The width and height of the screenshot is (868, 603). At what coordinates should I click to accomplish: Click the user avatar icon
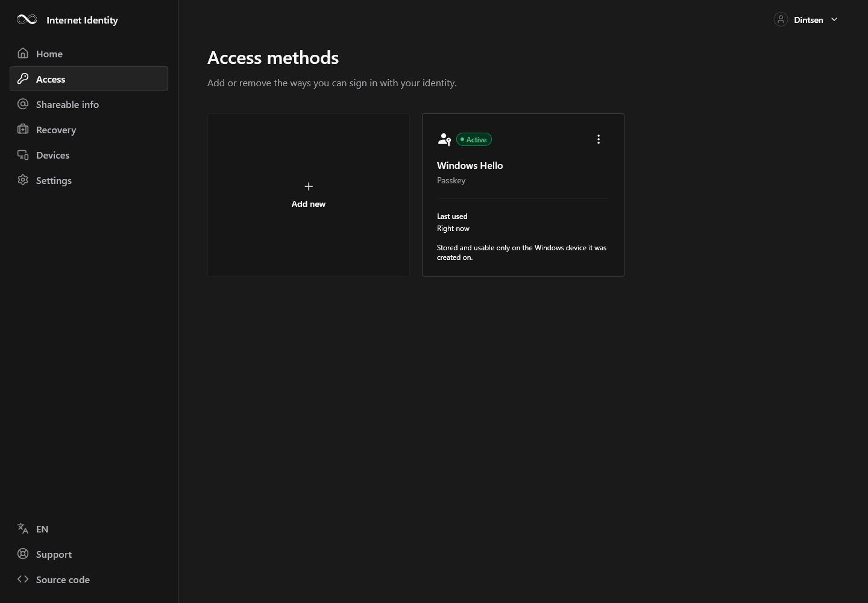(781, 19)
